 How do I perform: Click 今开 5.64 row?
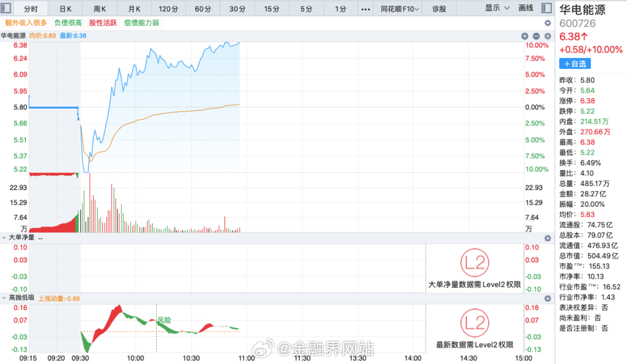click(x=577, y=90)
